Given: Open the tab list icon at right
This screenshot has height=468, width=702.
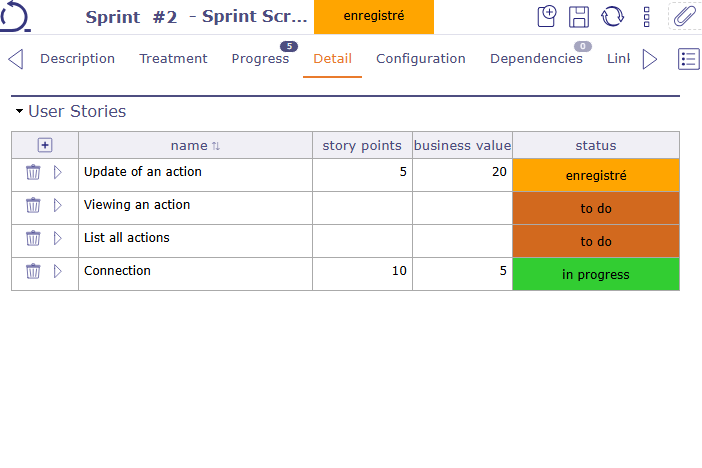Looking at the screenshot, I should tap(688, 59).
